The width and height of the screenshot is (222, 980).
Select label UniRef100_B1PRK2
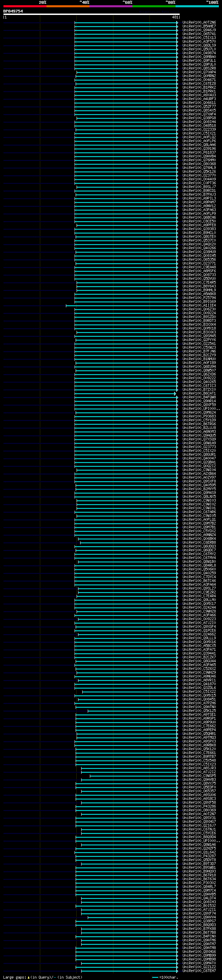point(199,87)
